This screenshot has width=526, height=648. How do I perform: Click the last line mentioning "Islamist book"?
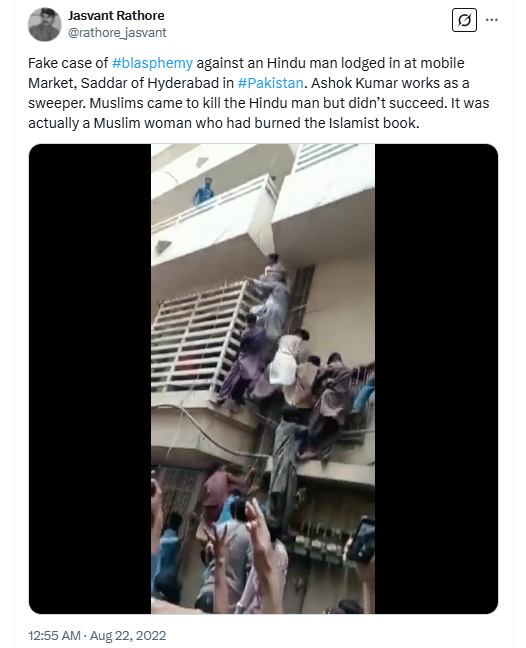[224, 123]
